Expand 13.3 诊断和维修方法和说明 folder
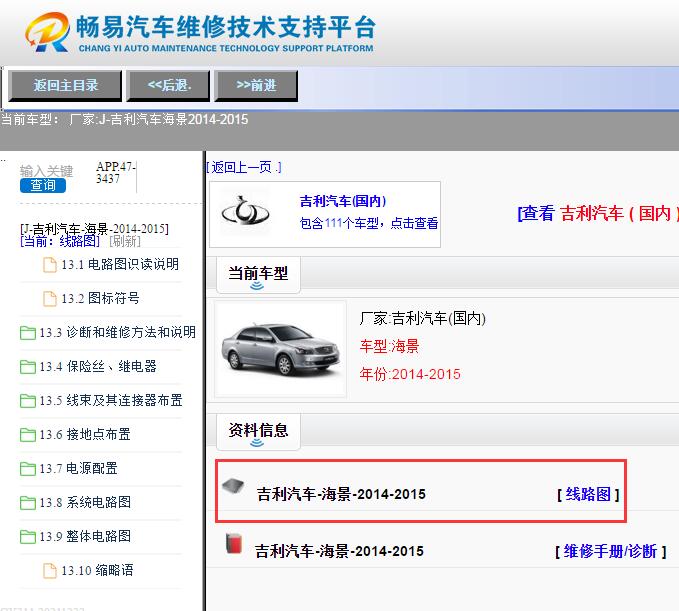 [x=117, y=332]
